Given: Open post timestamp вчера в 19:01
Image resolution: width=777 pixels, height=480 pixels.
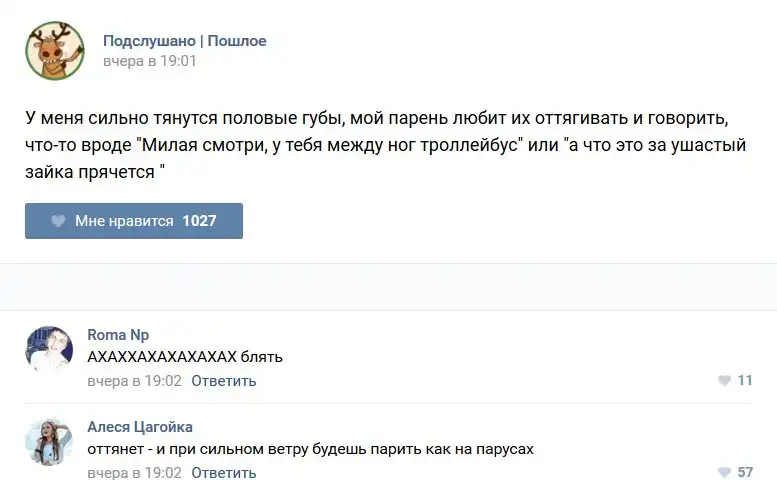Looking at the screenshot, I should (150, 61).
